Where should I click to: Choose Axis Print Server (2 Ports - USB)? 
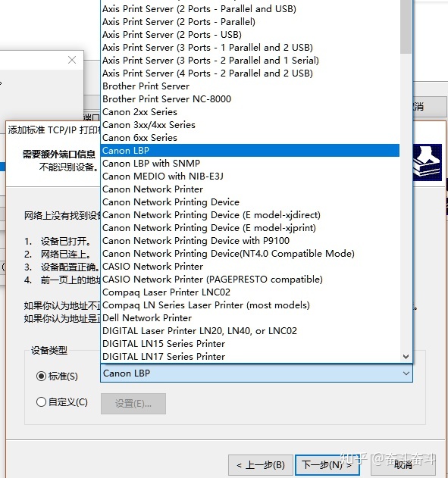250,34
